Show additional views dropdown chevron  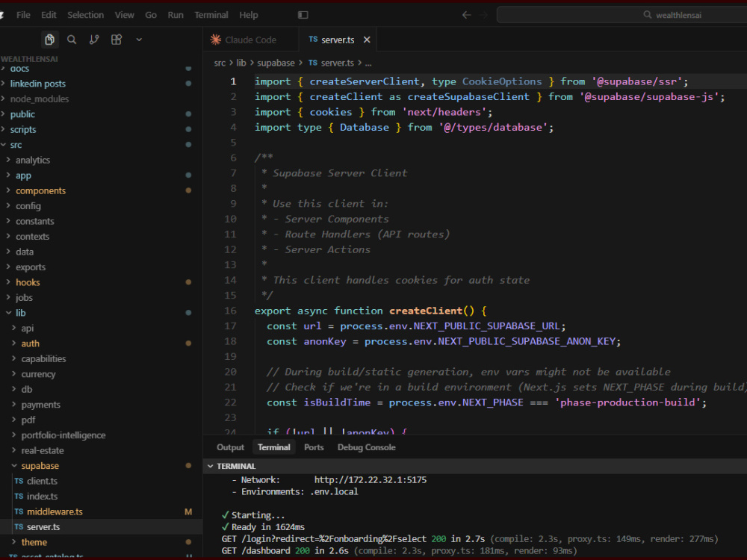139,40
